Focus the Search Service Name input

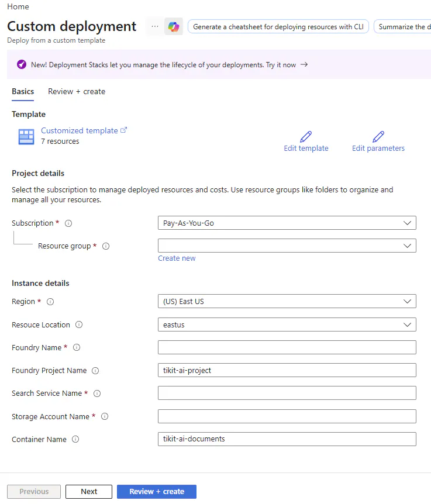click(287, 393)
